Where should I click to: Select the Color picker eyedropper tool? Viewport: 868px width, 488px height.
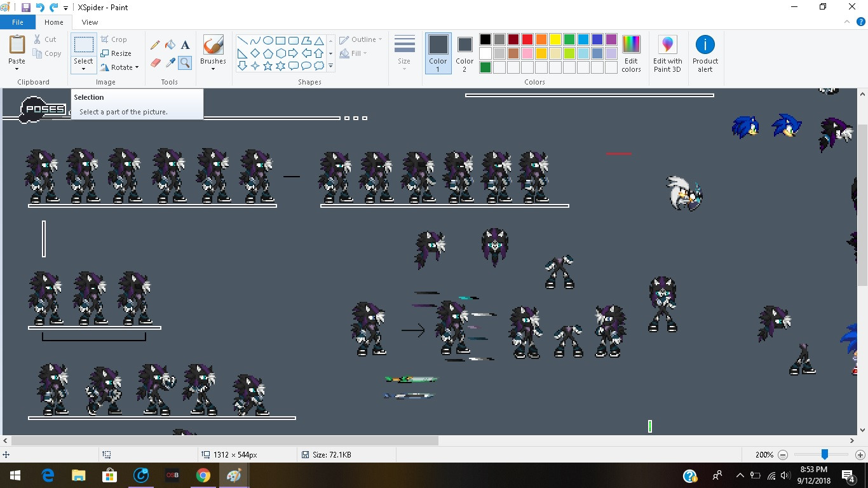coord(170,62)
